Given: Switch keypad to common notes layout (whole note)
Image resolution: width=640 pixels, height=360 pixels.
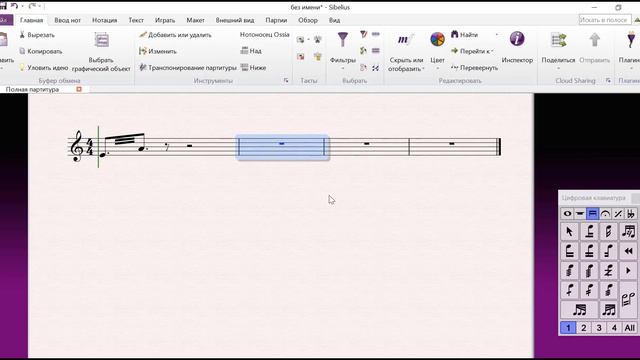Looking at the screenshot, I should (x=567, y=213).
